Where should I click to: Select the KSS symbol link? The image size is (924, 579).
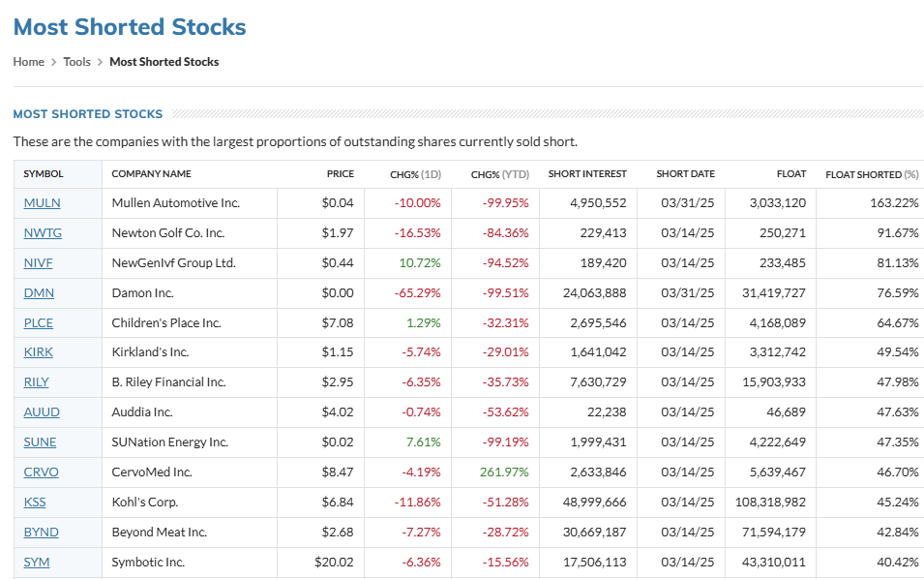(34, 503)
